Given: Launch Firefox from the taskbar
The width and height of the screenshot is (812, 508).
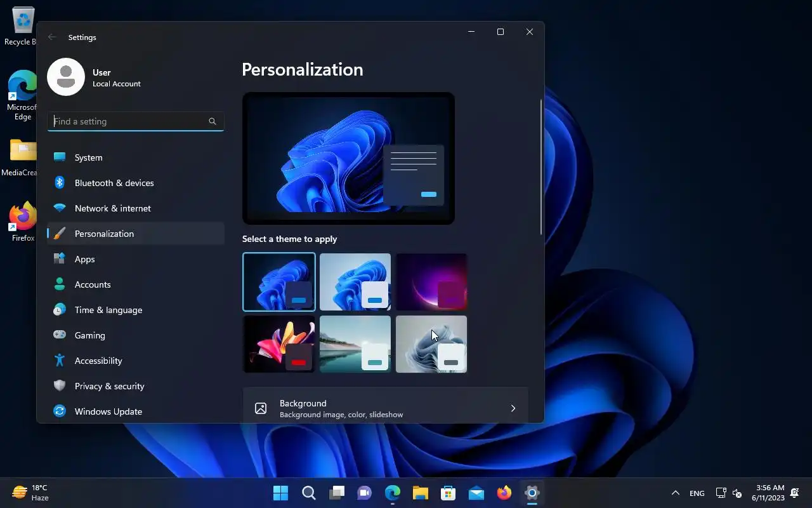Looking at the screenshot, I should coord(504,493).
